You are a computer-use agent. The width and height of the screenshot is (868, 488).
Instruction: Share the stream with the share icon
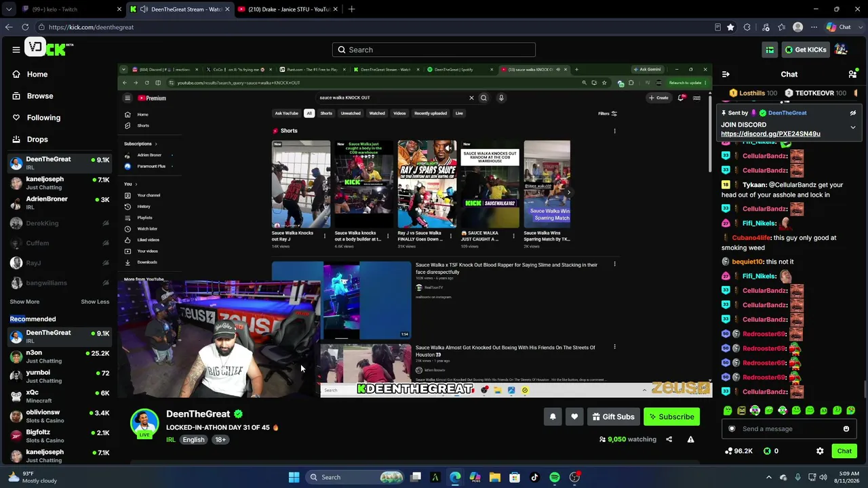point(669,439)
